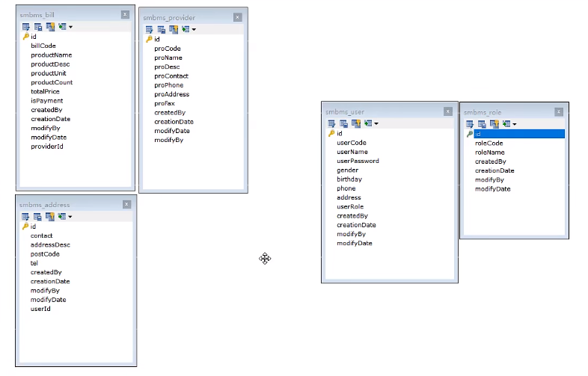Select the addressDesc column
Screen dimensions: 588x376
(50, 244)
